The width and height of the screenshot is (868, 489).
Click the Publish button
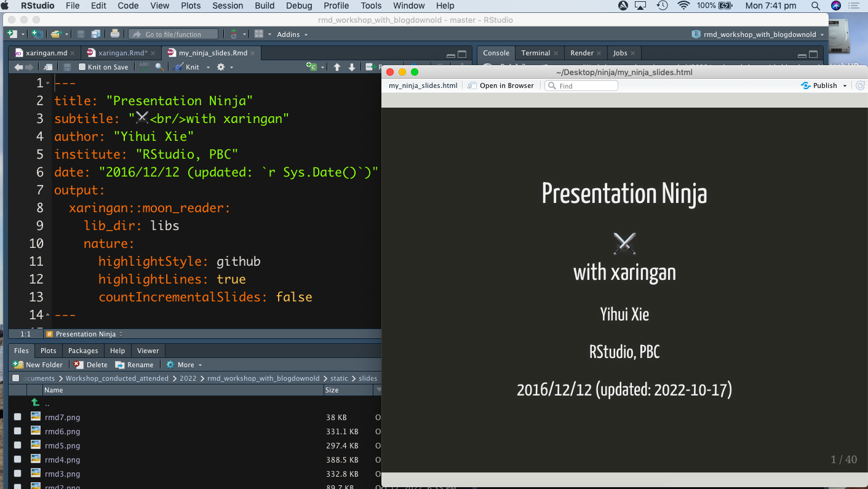(824, 85)
